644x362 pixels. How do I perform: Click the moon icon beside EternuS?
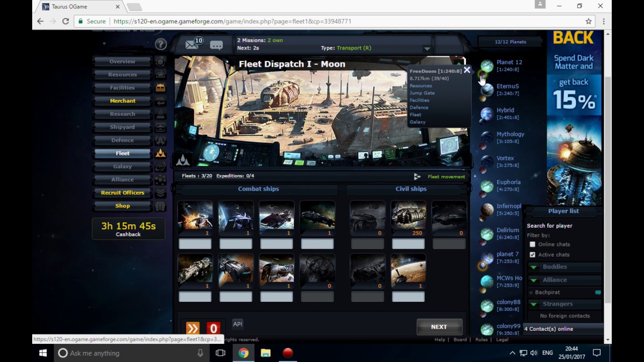click(x=483, y=99)
